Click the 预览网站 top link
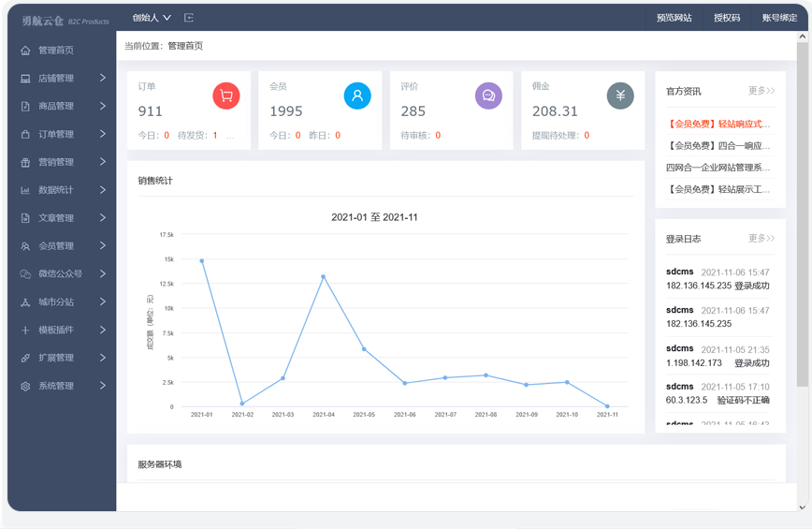This screenshot has width=812, height=529. pyautogui.click(x=674, y=18)
